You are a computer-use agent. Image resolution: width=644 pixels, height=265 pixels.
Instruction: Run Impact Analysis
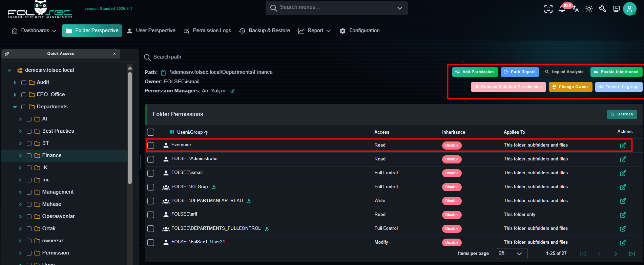[564, 72]
